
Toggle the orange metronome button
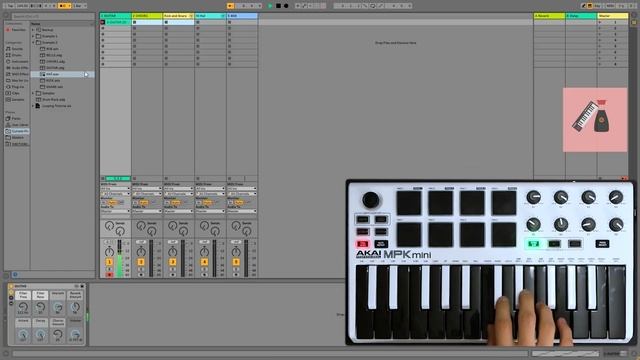pyautogui.click(x=63, y=6)
